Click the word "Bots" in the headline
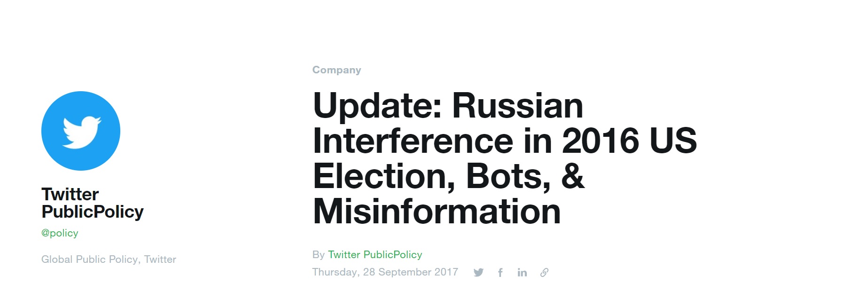Viewport: 868px width, 307px height. click(508, 176)
